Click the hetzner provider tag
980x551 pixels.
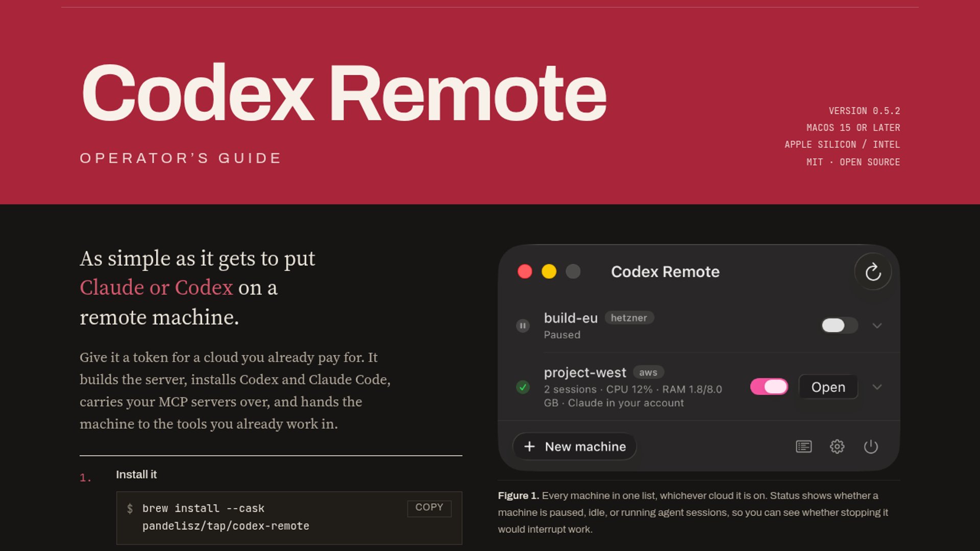(x=629, y=318)
